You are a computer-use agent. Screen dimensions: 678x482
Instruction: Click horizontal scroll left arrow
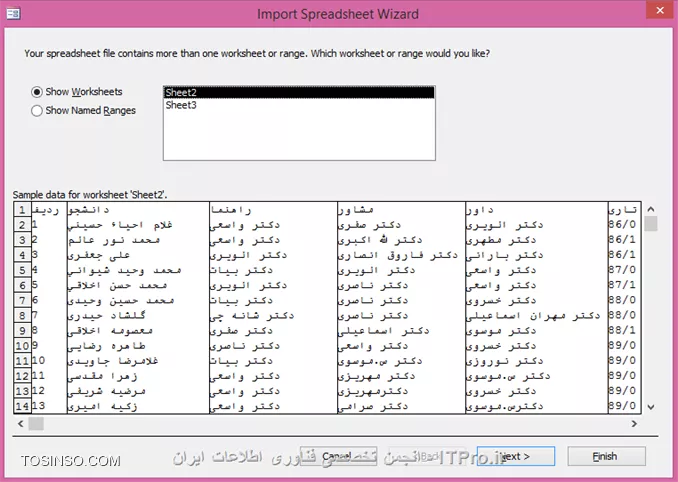tap(20, 424)
